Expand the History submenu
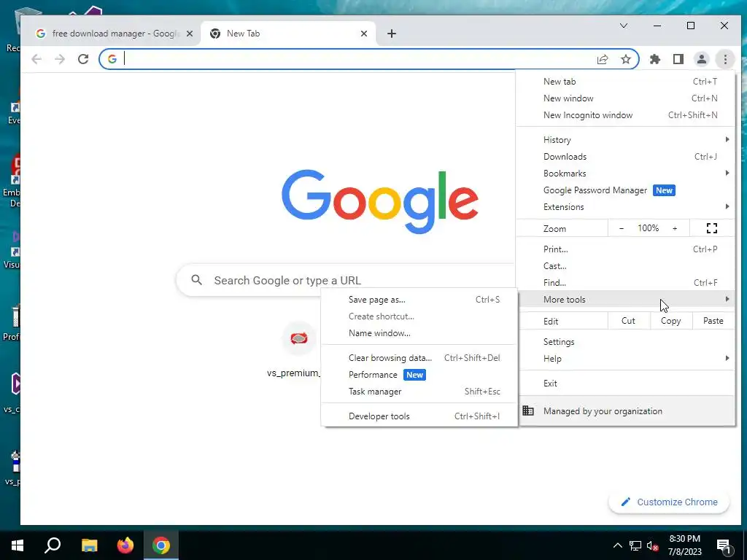 pyautogui.click(x=625, y=139)
